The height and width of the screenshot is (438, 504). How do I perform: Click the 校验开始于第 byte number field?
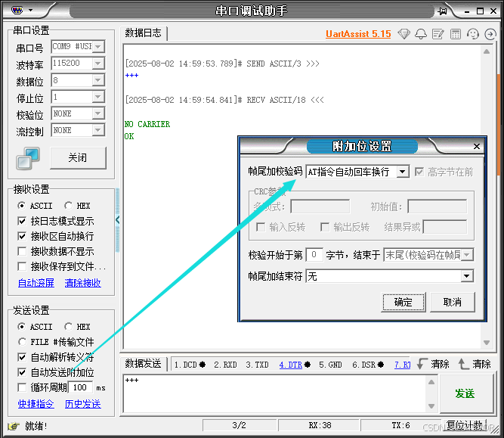314,255
